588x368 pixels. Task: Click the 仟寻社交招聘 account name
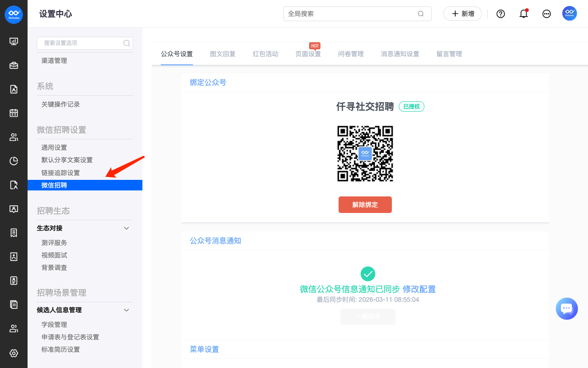[365, 107]
